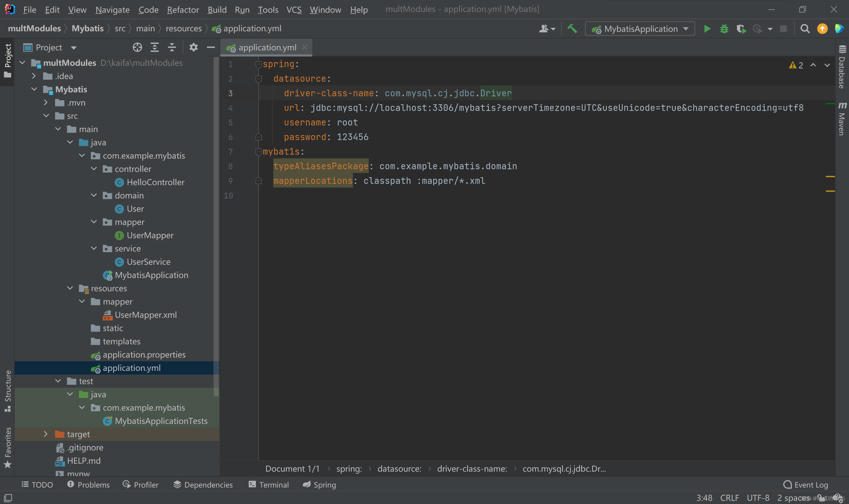Open the Refactor menu
This screenshot has height=504, width=849.
[183, 10]
